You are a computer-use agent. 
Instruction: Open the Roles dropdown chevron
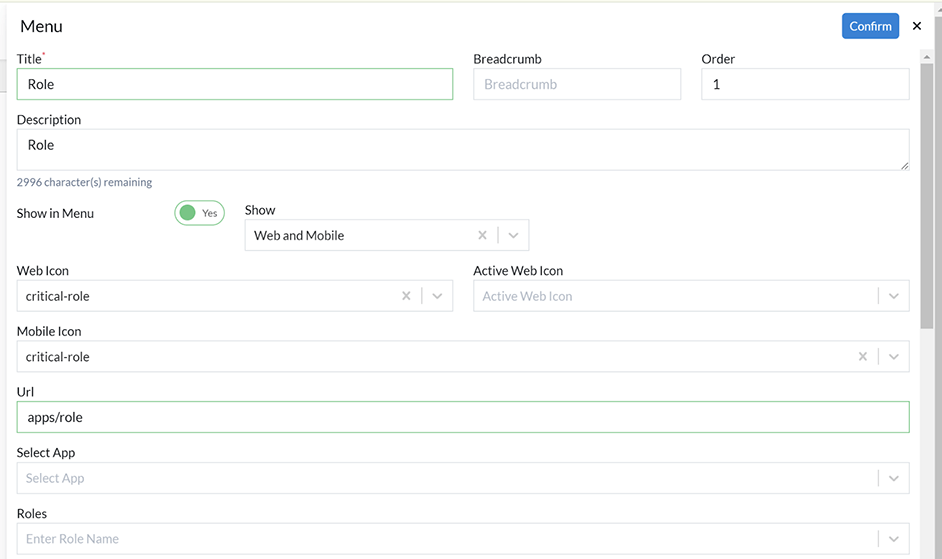[x=893, y=539]
